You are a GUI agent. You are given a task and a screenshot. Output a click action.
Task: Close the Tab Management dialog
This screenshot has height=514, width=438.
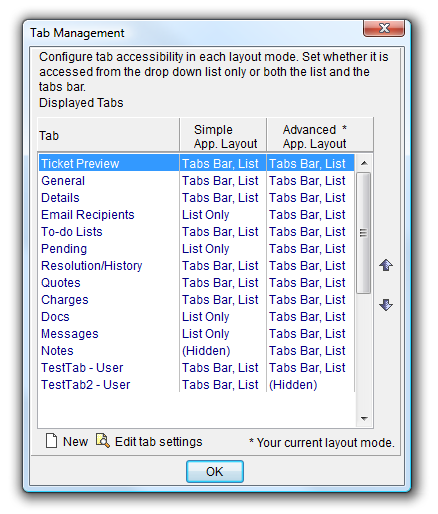pos(384,28)
